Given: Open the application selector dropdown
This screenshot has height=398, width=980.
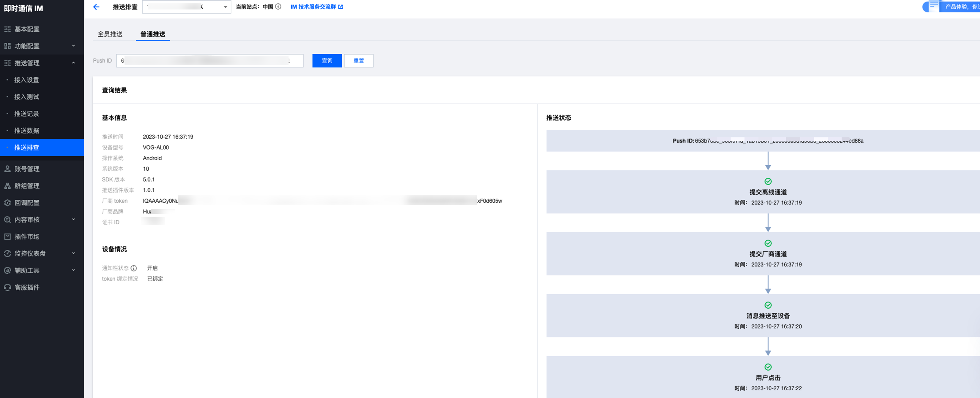Looking at the screenshot, I should 186,7.
